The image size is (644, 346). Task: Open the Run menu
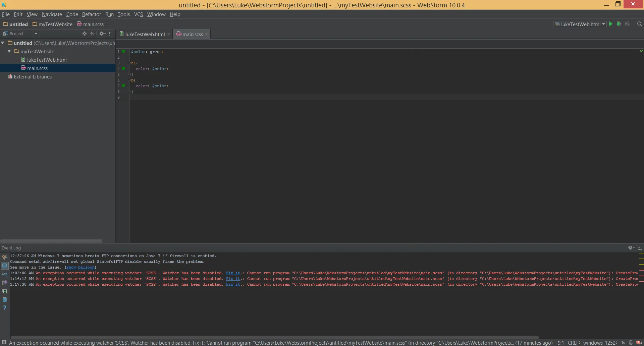click(x=109, y=14)
